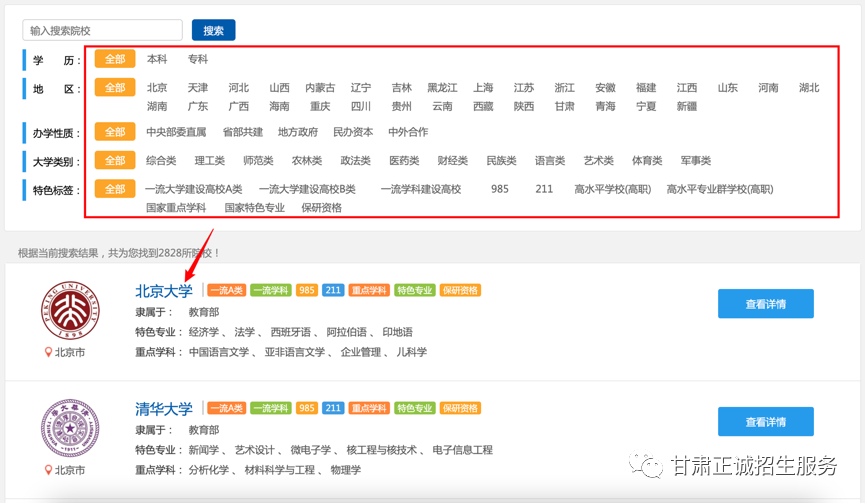Click the 重点学科 badge on 北京大学

pyautogui.click(x=369, y=291)
